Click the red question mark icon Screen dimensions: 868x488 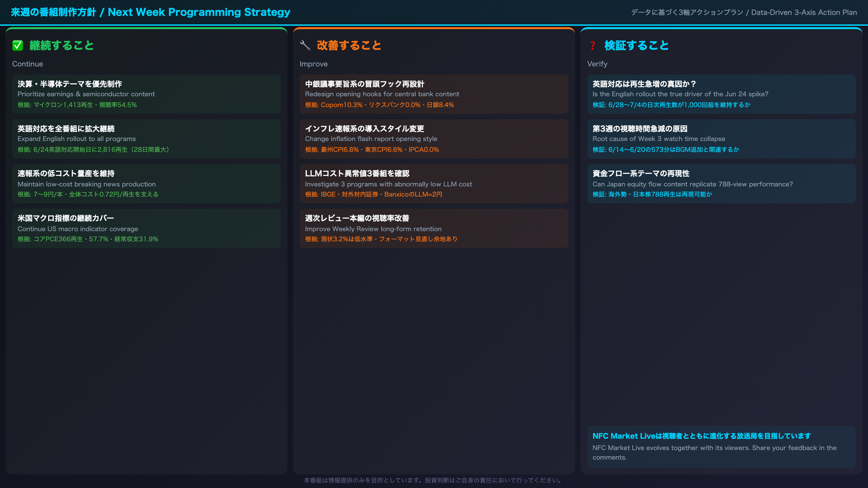click(x=593, y=45)
